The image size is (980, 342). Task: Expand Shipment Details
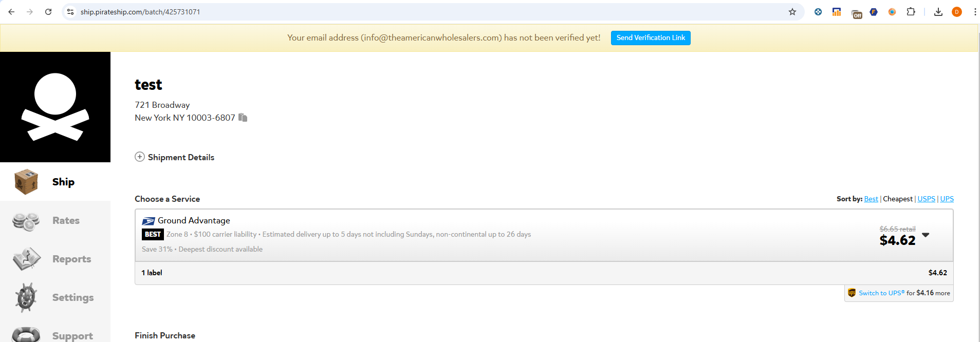(x=175, y=157)
